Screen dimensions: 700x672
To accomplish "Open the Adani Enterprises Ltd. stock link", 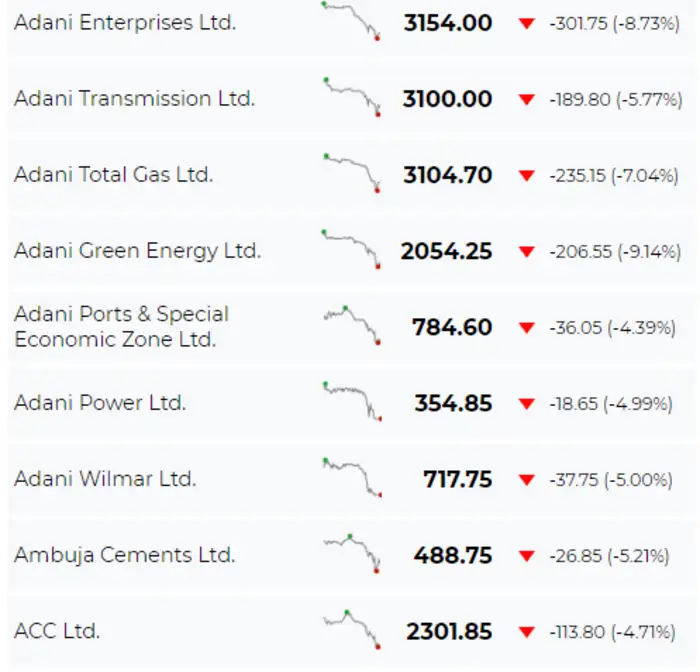I will [x=125, y=22].
